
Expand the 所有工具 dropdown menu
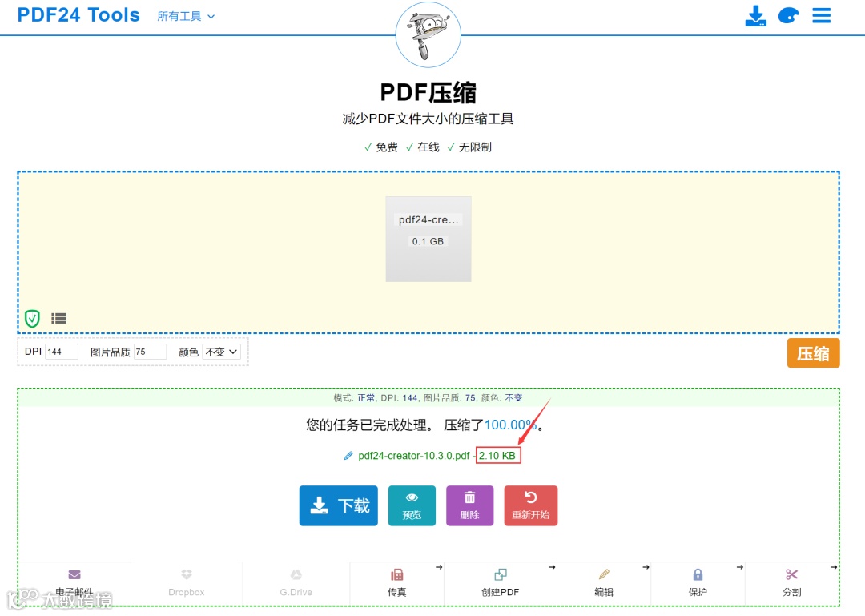[186, 17]
